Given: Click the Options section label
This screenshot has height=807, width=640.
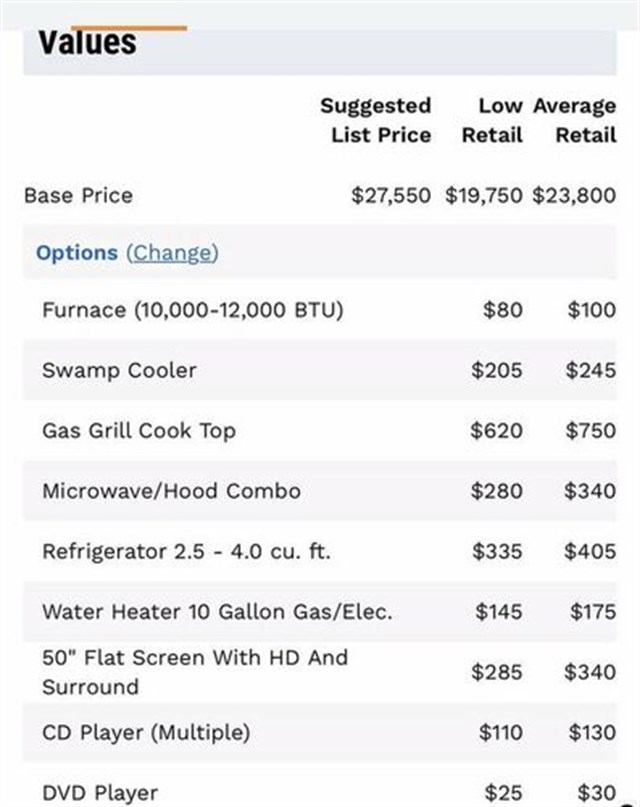Looking at the screenshot, I should (x=77, y=253).
